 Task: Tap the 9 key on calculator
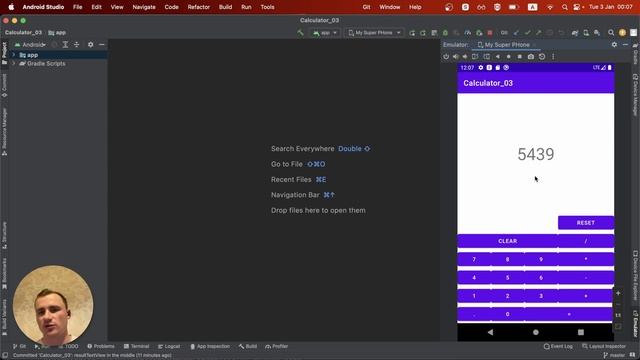pos(541,260)
